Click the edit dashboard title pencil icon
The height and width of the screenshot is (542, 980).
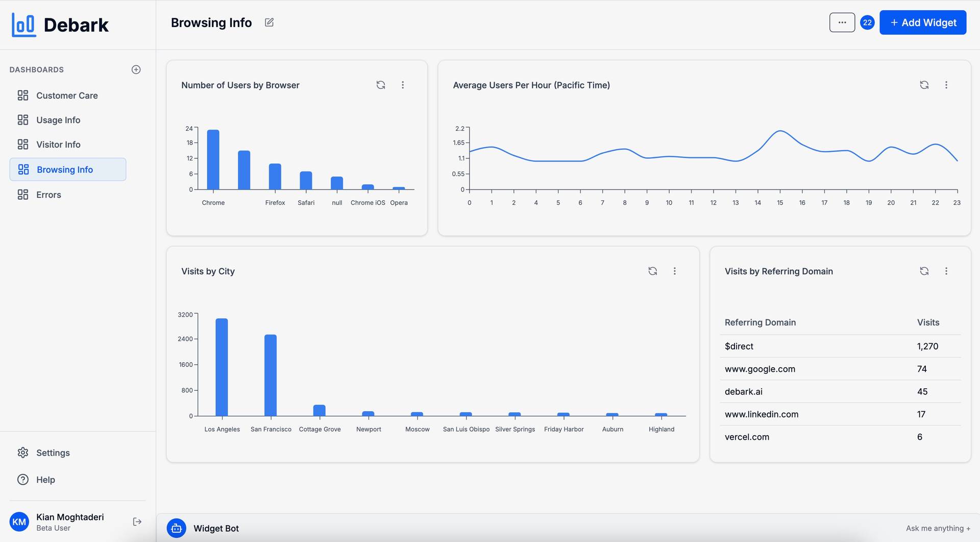269,22
